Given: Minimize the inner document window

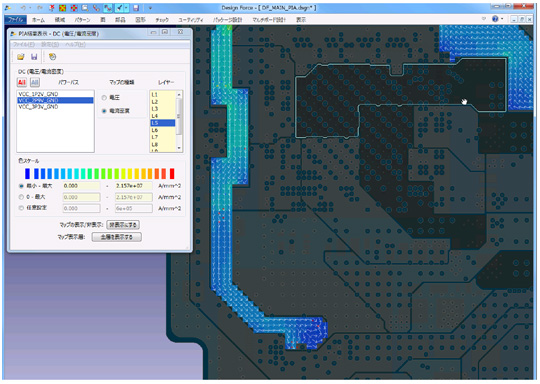Looking at the screenshot, I should click(514, 20).
